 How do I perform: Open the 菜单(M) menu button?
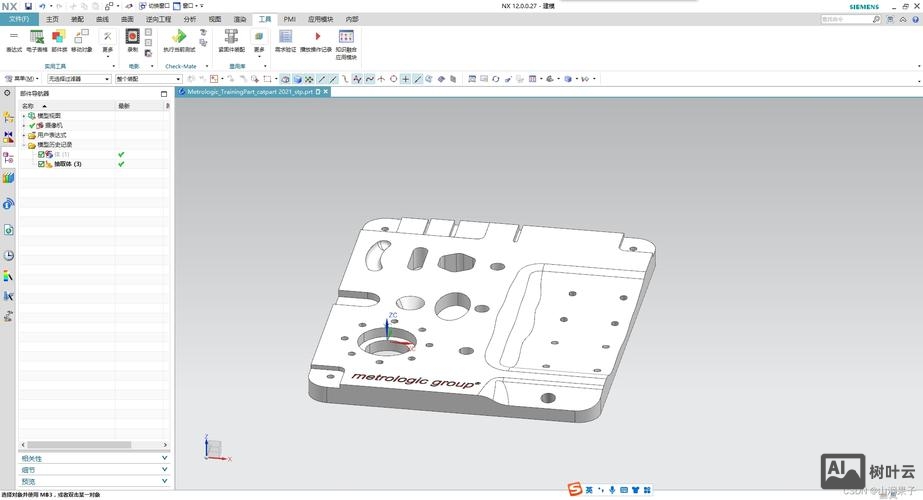(x=22, y=79)
